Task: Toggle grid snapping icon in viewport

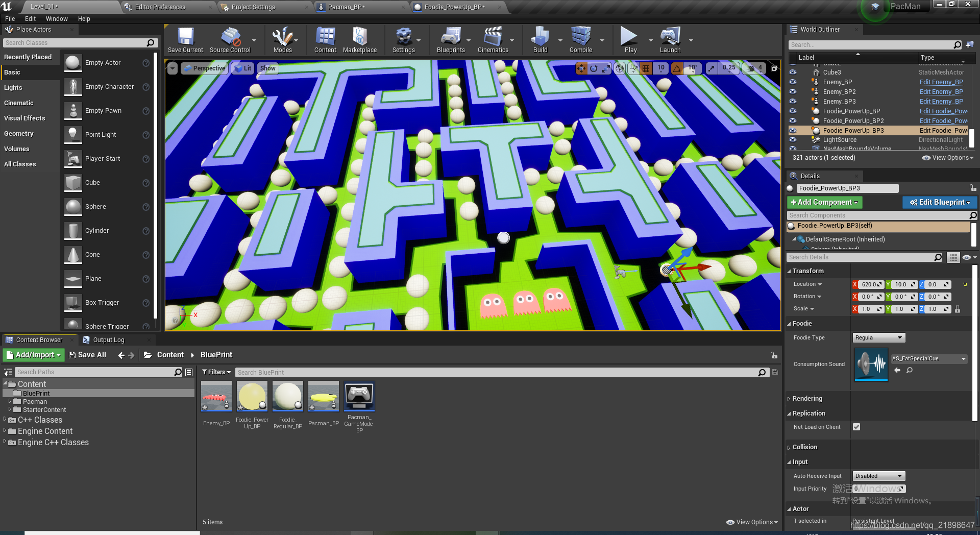Action: [646, 68]
